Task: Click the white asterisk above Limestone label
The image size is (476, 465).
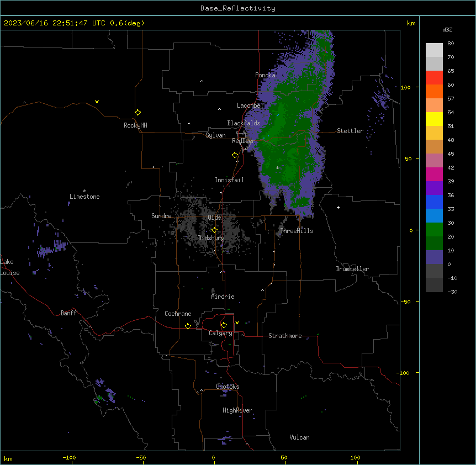Action: (84, 191)
